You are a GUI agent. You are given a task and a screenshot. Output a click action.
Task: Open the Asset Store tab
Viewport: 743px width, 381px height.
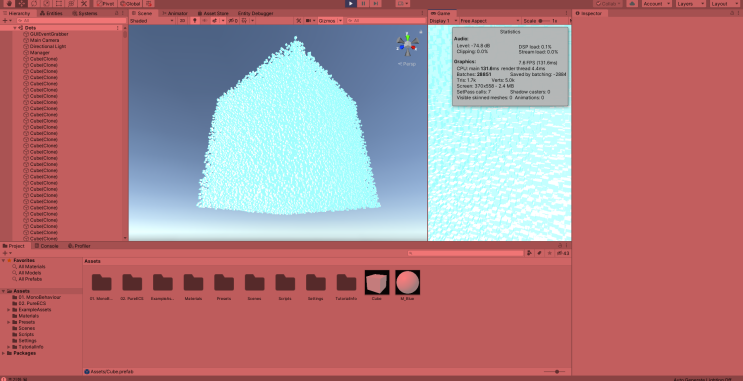tap(213, 13)
